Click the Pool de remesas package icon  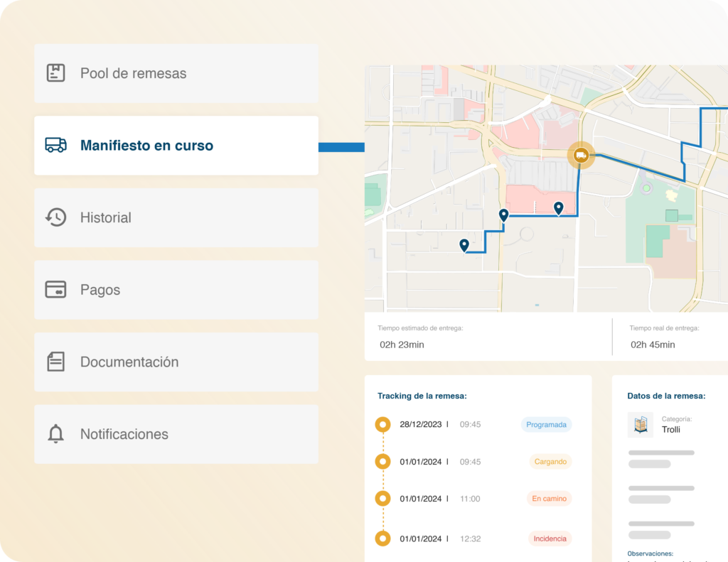[55, 73]
